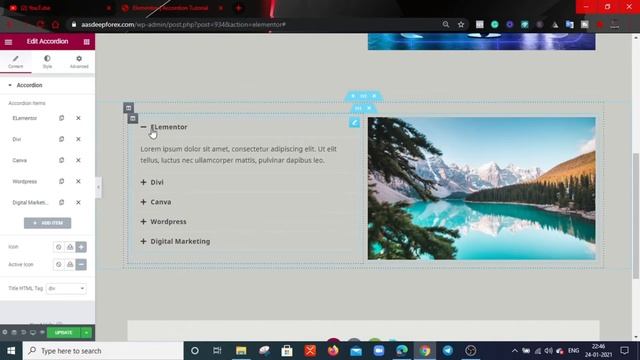The height and width of the screenshot is (360, 640).
Task: Collapse the Elementor side panel handle
Action: click(x=98, y=187)
